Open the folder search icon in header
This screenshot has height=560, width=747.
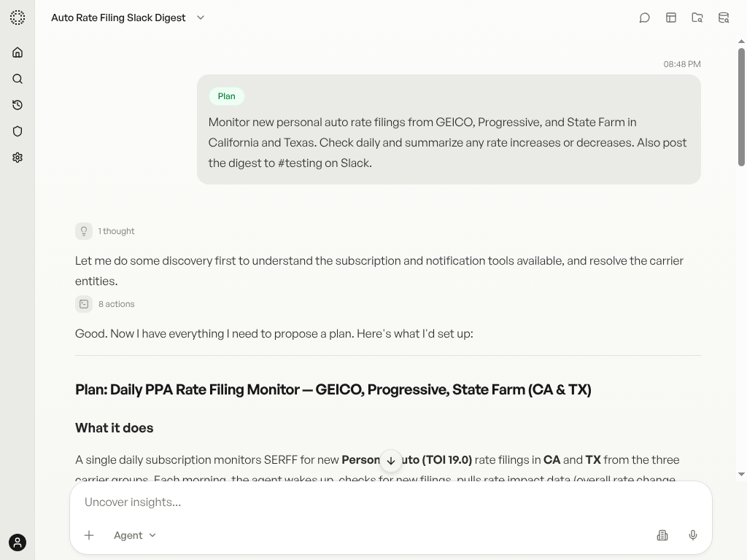pos(697,17)
